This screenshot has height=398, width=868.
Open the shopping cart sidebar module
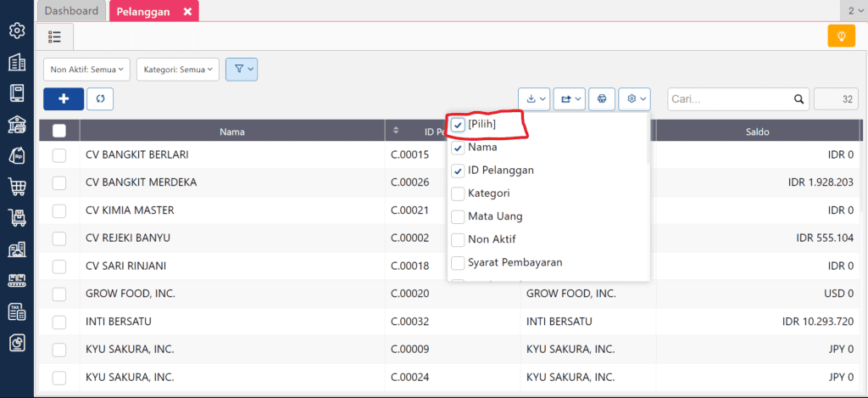point(16,187)
